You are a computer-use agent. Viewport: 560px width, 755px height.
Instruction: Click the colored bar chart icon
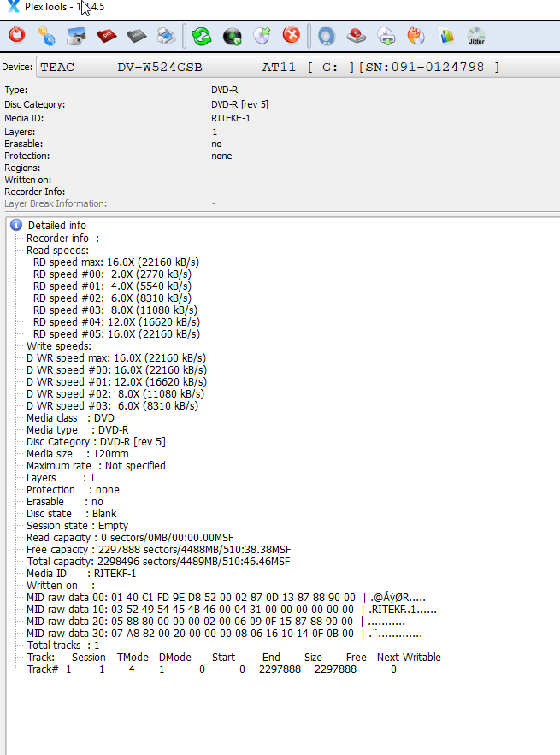[x=446, y=36]
